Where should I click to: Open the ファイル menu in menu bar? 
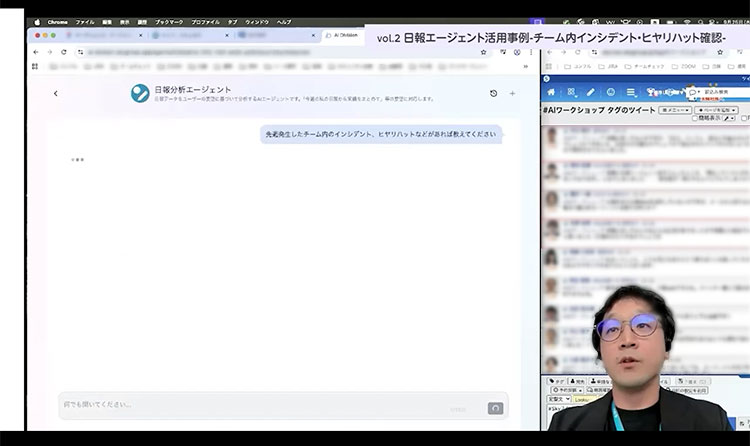[85, 21]
